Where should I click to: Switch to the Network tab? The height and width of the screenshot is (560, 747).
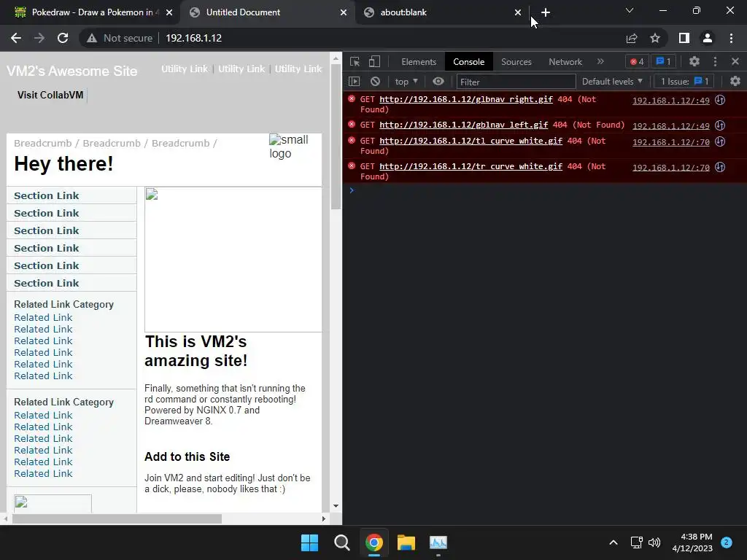tap(565, 62)
